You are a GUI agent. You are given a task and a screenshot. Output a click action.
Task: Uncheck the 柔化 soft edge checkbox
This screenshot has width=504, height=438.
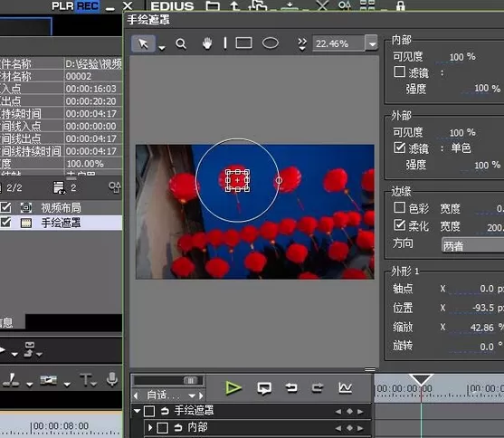coord(399,224)
